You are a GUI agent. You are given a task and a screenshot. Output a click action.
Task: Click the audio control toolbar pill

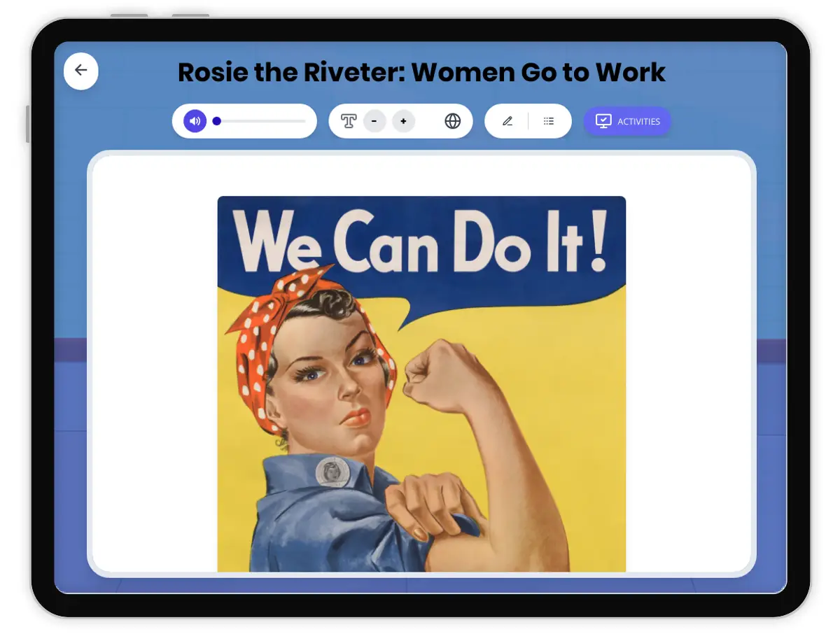[x=245, y=120]
